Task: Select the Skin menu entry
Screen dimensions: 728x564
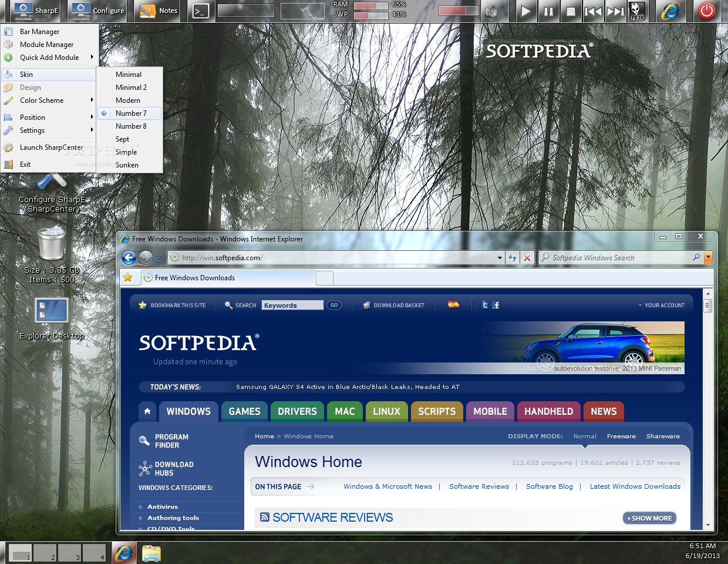Action: 50,75
